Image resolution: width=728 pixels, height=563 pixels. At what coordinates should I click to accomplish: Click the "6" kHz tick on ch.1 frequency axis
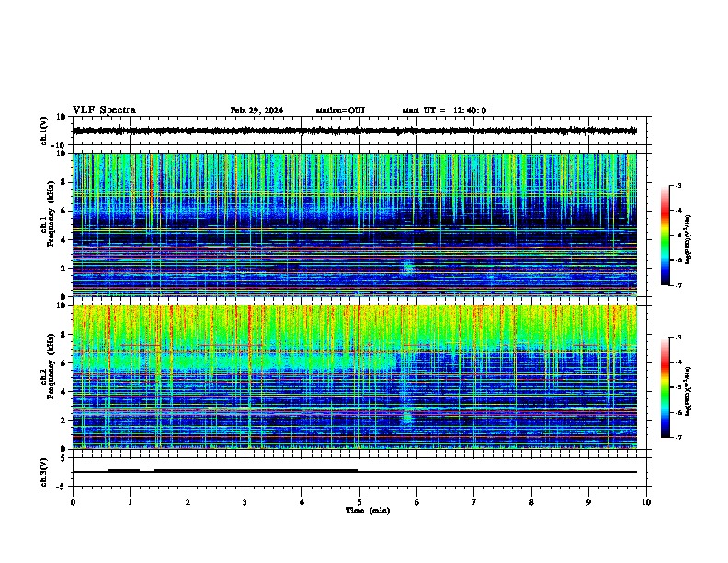(63, 211)
